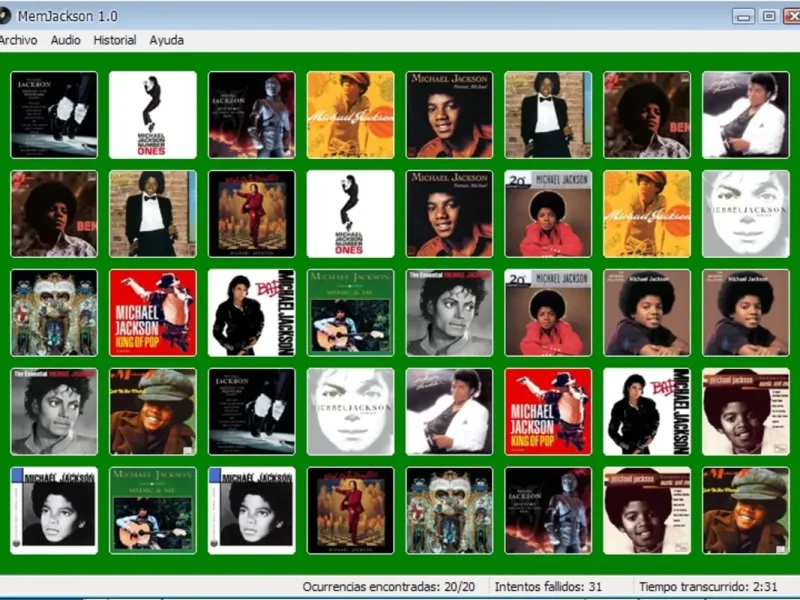
Task: Select the red King of Pop cover in third row
Action: click(153, 313)
